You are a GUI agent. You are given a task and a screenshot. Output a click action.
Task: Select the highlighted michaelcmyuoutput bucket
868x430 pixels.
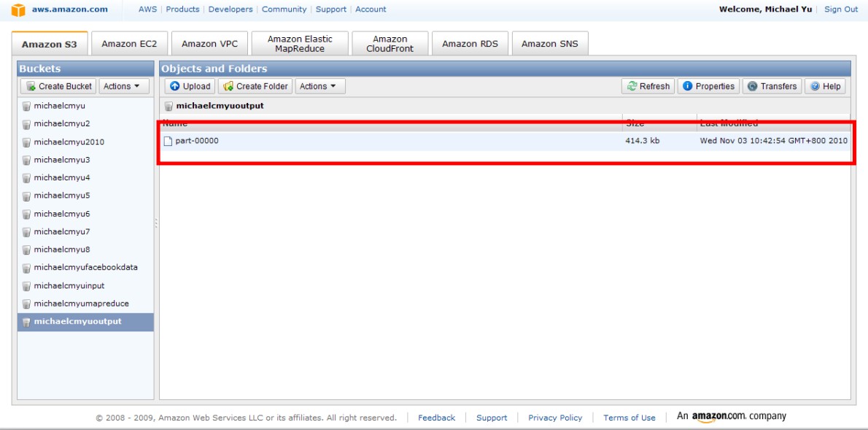(85, 322)
